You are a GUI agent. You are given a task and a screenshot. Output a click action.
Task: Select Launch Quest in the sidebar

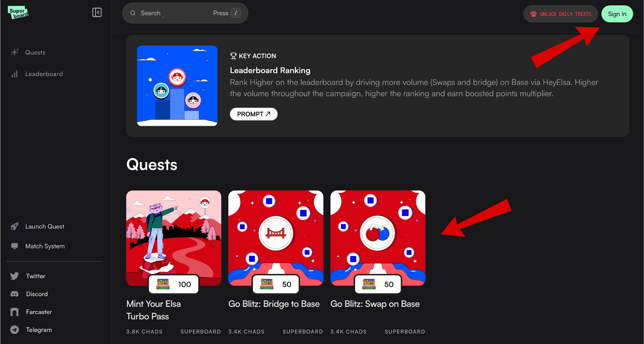click(45, 226)
